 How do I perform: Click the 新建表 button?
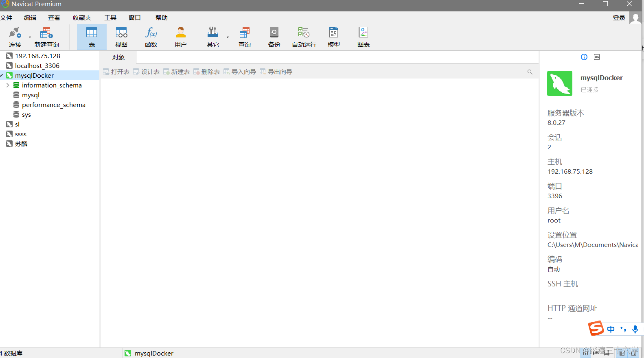point(177,72)
